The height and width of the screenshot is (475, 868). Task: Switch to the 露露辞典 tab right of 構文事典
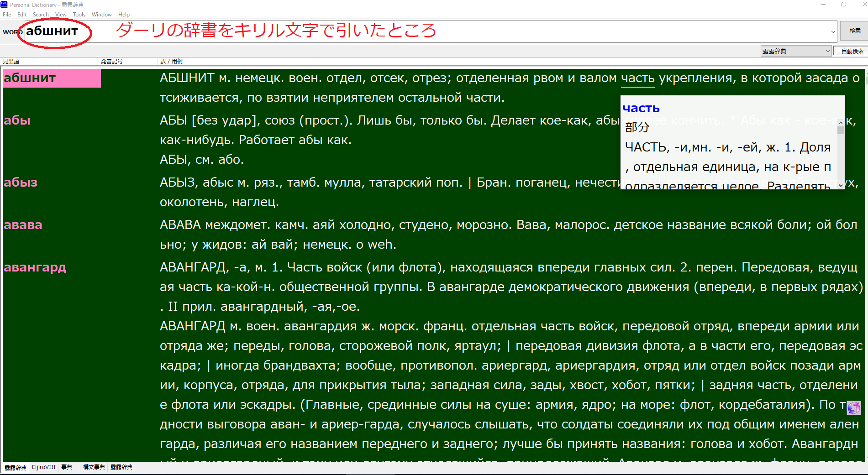[x=121, y=467]
